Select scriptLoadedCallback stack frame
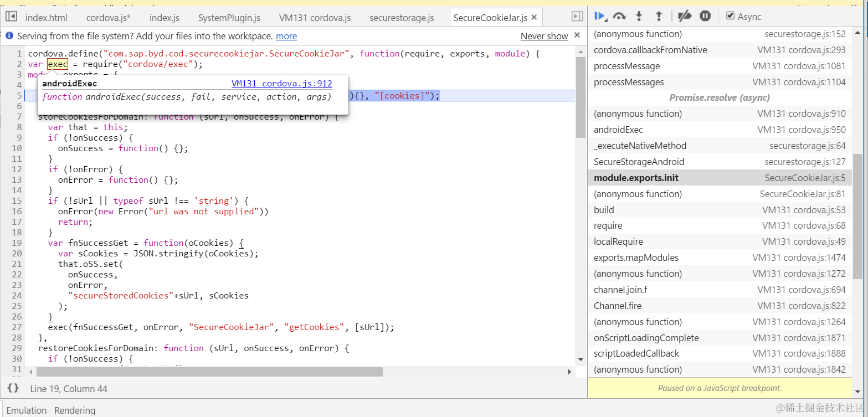The width and height of the screenshot is (868, 417). point(720,353)
